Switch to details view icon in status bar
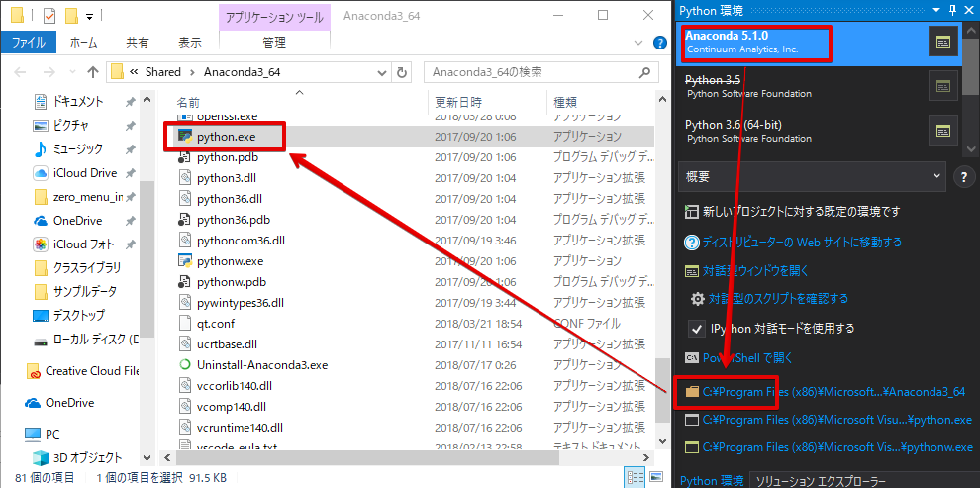This screenshot has width=980, height=488. coord(634,477)
